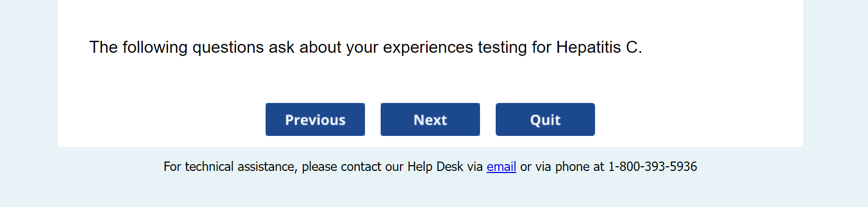Contact support via the underlined email
Screen dimensions: 868x207
tap(501, 167)
